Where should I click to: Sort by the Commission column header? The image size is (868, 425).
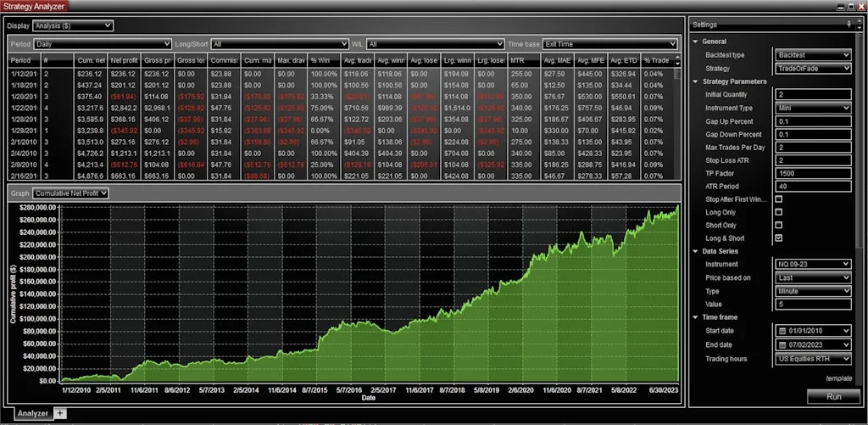pos(224,60)
